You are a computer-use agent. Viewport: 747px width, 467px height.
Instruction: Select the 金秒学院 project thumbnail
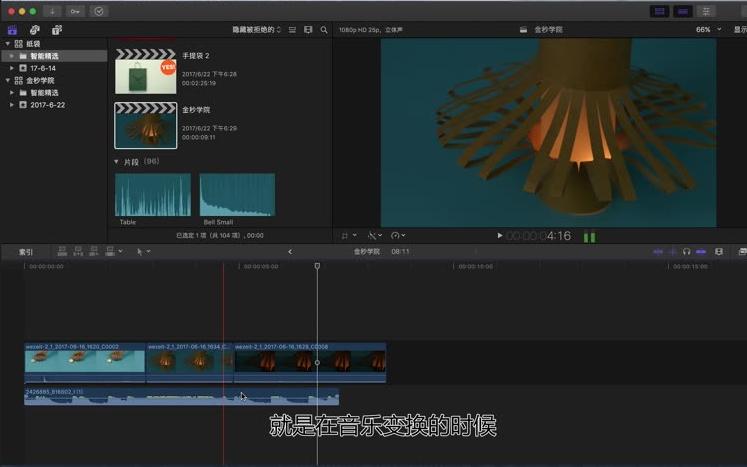pos(146,126)
